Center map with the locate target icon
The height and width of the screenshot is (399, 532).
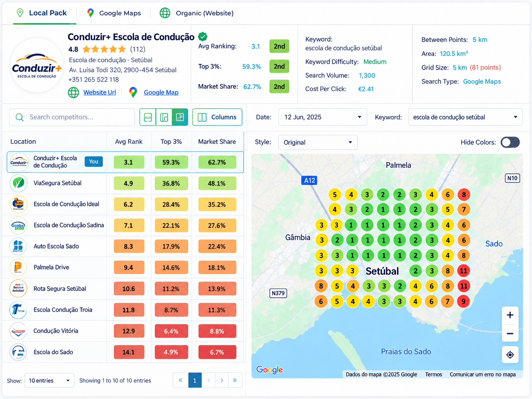[x=510, y=355]
